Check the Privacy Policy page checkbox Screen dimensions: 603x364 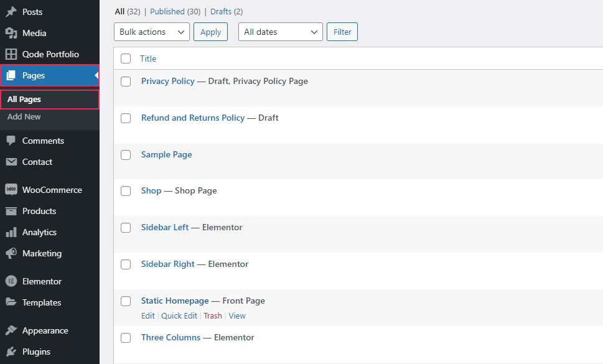tap(126, 82)
